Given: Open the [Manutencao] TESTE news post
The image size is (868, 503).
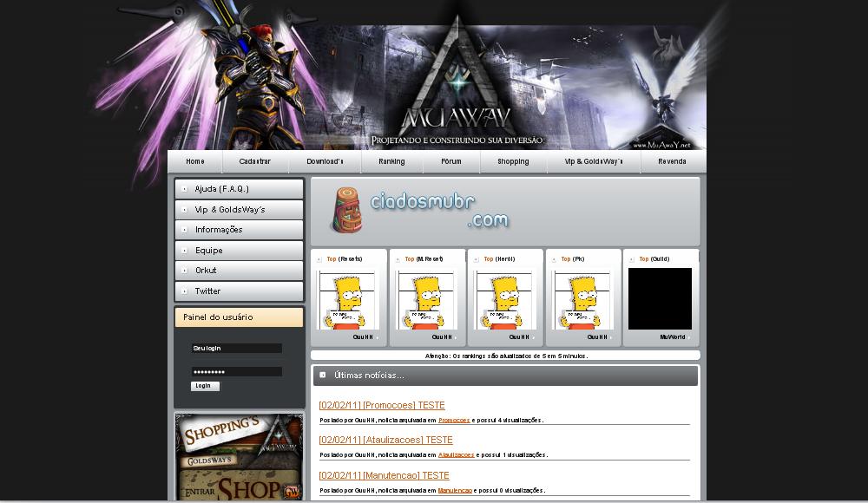Looking at the screenshot, I should tap(385, 475).
